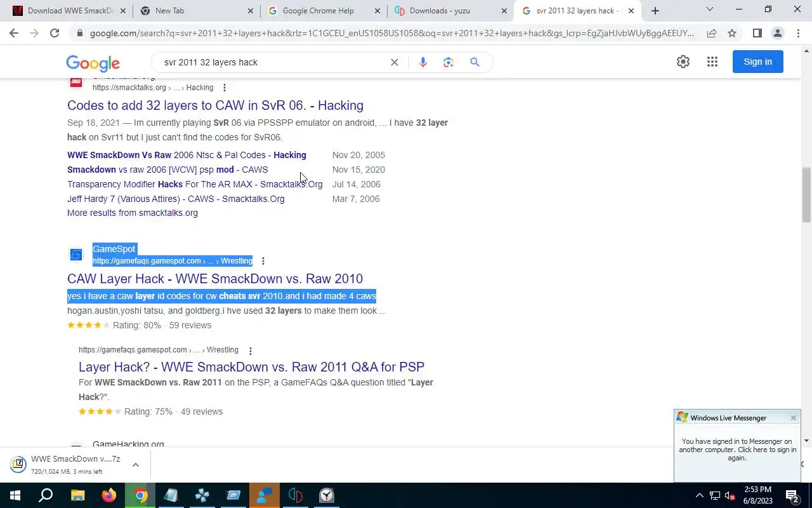812x508 pixels.
Task: Open Codes to add 32 layers result
Action: (x=215, y=105)
